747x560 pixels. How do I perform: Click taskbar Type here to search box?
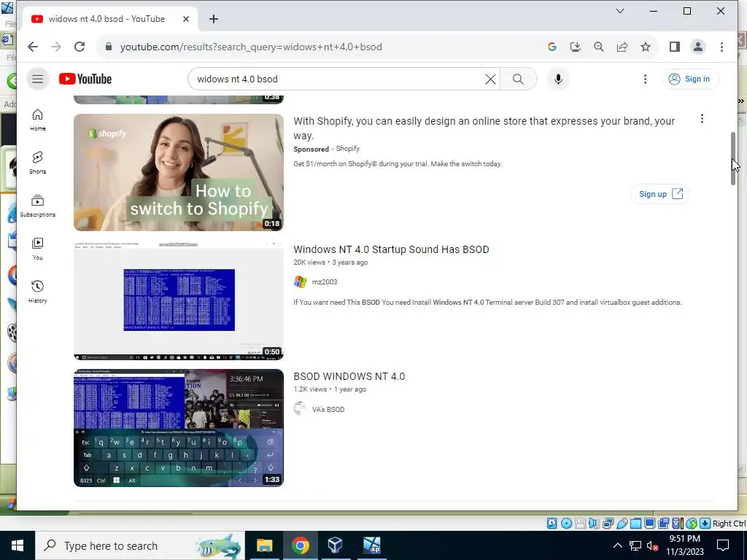point(139,545)
